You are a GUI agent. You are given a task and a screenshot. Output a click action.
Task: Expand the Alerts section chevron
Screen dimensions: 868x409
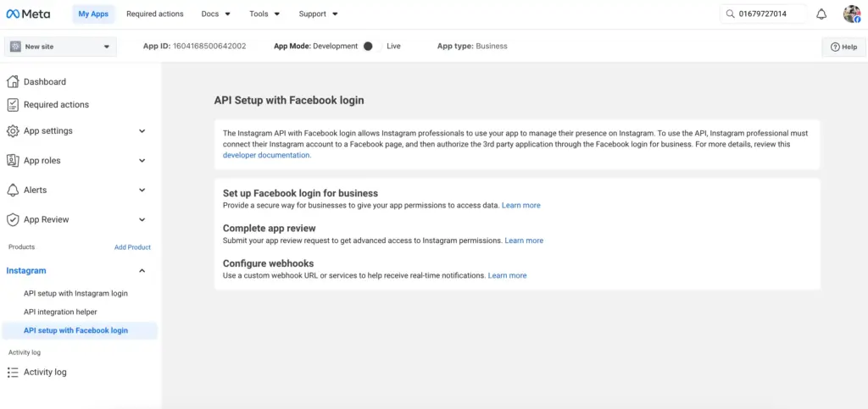[x=142, y=191]
